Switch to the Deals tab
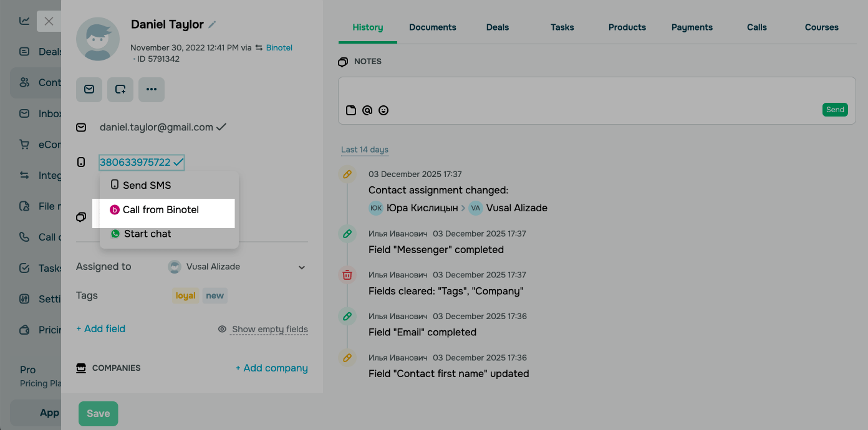 pos(498,27)
